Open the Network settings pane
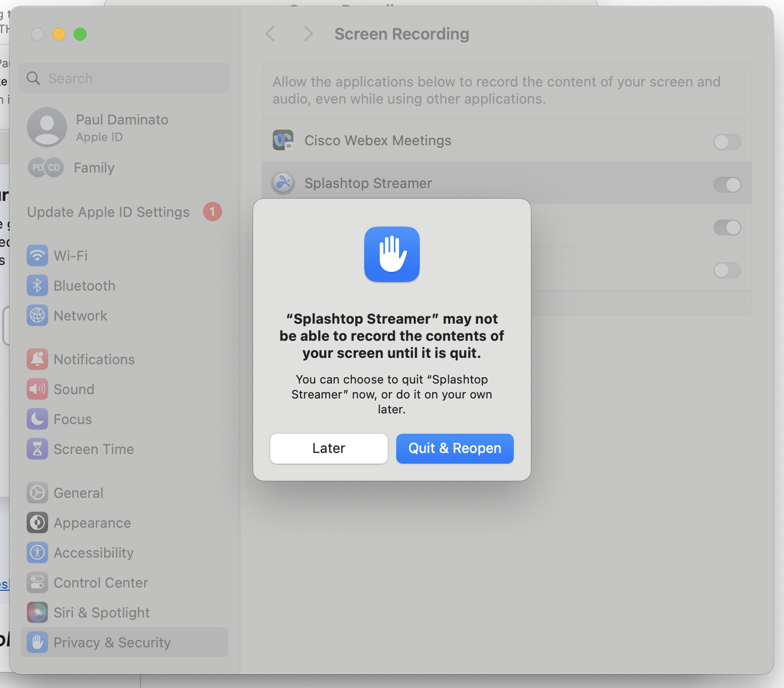784x688 pixels. pyautogui.click(x=124, y=316)
